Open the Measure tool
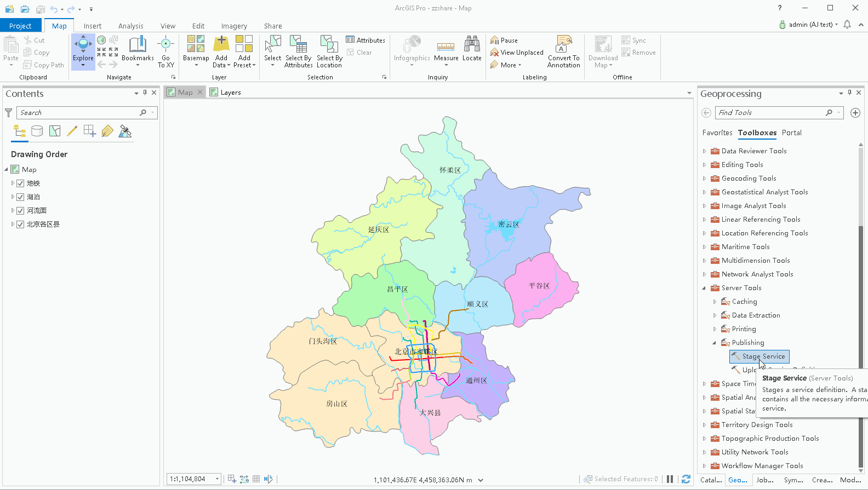The width and height of the screenshot is (868, 490). (446, 51)
